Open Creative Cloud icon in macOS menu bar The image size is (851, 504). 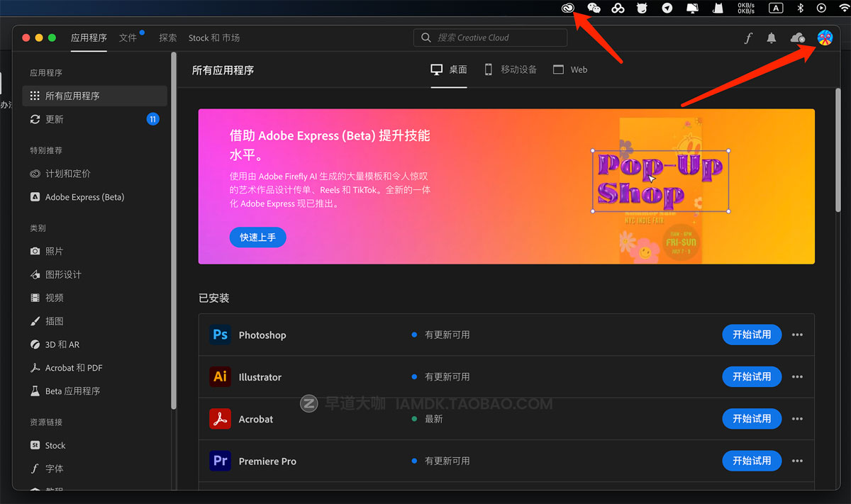coord(567,8)
